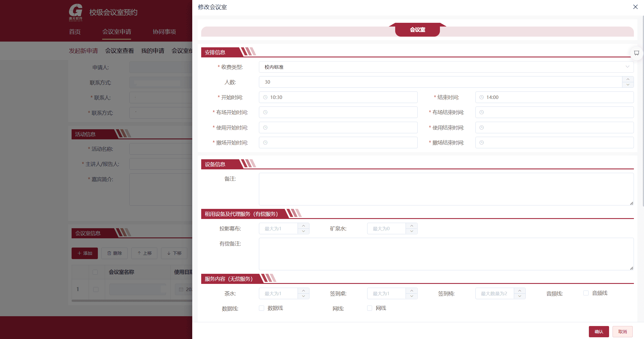Close the 修改会议室 drawer with X
644x339 pixels.
tap(635, 7)
